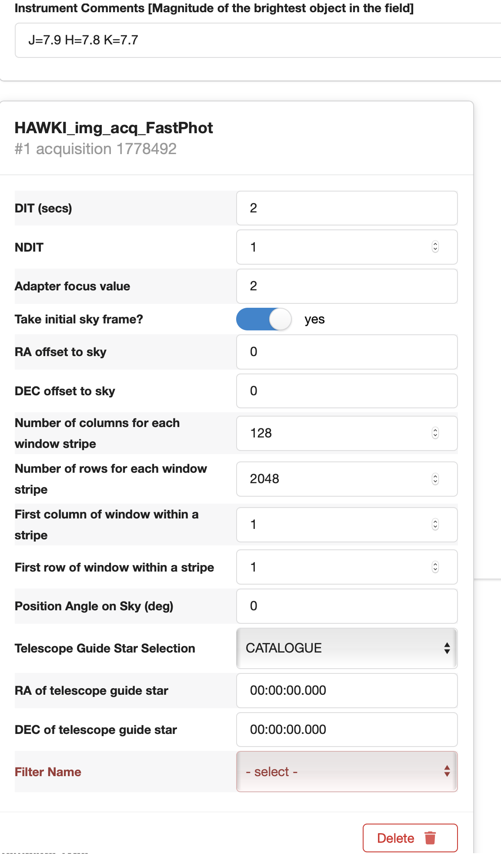Image resolution: width=501 pixels, height=868 pixels.
Task: Click RA of telescope guide star field
Action: pyautogui.click(x=347, y=690)
